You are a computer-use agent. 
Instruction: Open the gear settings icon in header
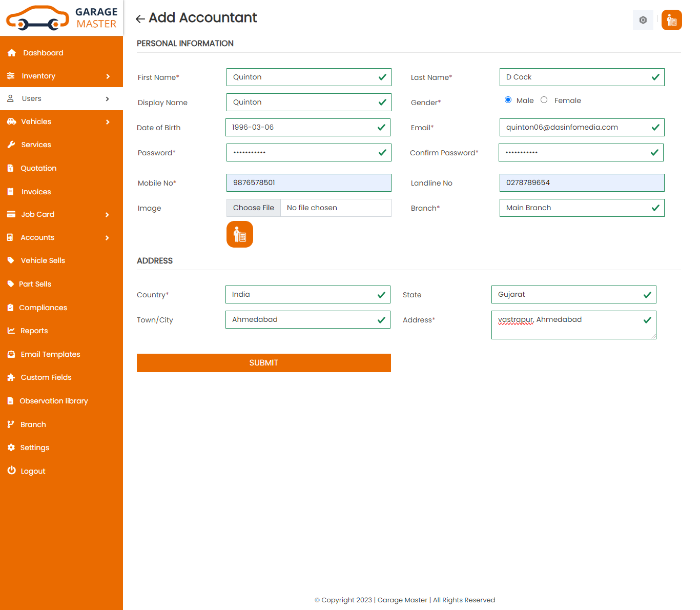(643, 20)
